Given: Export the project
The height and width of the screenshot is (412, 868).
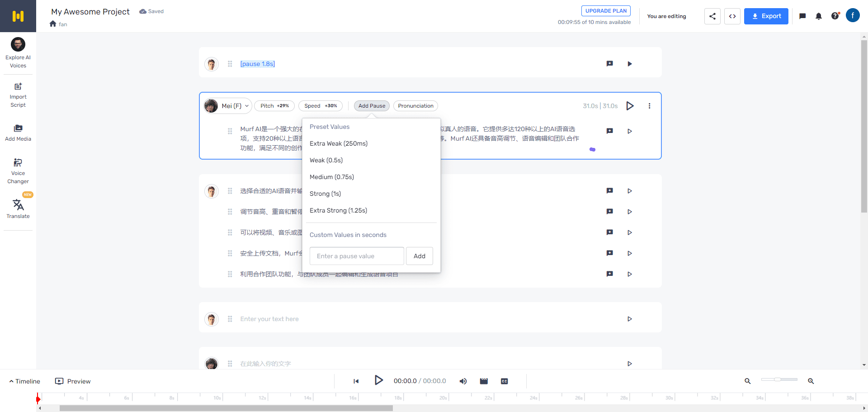Looking at the screenshot, I should 766,16.
